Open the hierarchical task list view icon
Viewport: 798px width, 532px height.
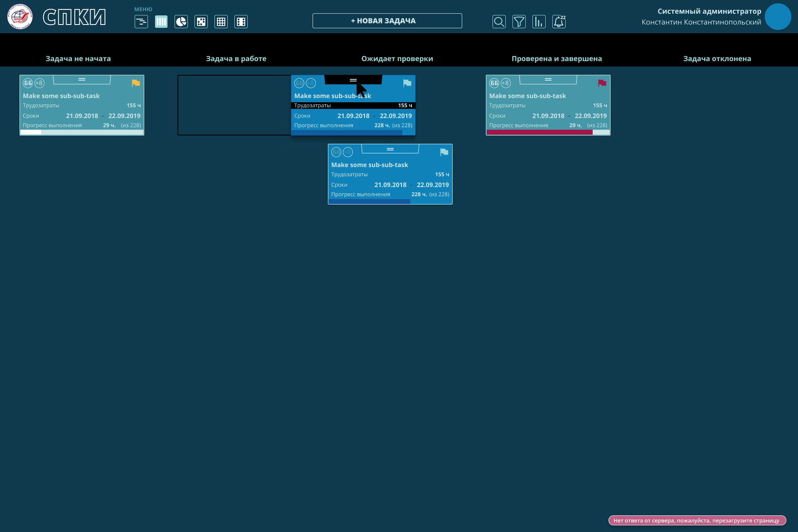[x=141, y=22]
